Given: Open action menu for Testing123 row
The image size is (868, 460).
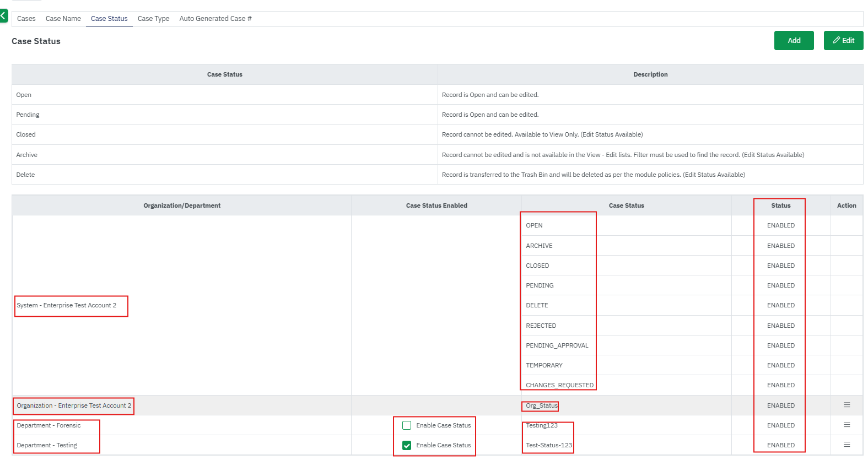Looking at the screenshot, I should [847, 425].
